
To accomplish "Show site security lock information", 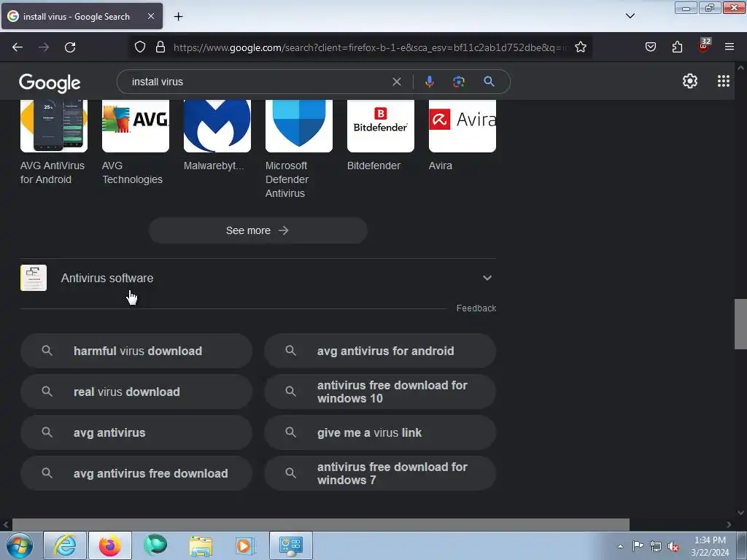I will click(x=160, y=47).
